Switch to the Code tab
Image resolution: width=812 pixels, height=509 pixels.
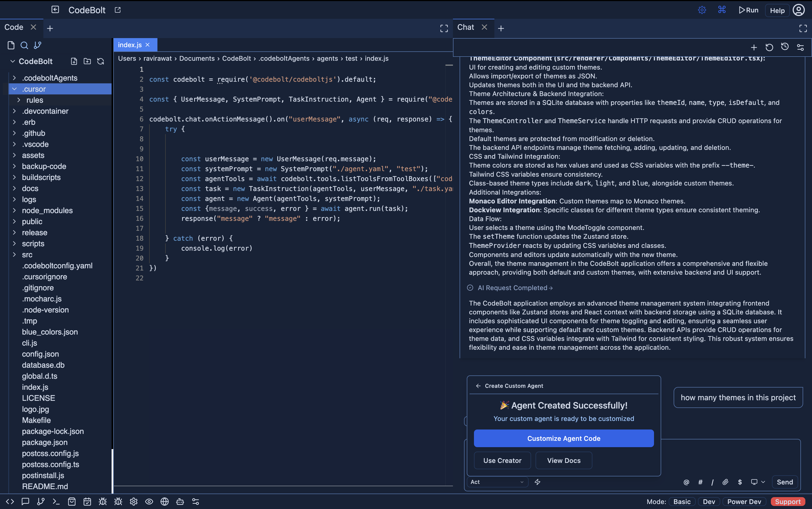coord(14,27)
